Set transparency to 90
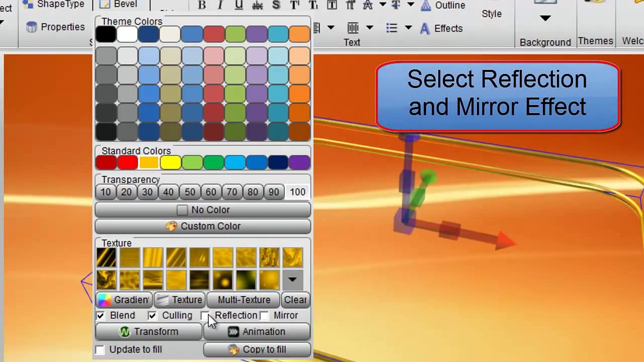The image size is (644, 362). (x=274, y=192)
